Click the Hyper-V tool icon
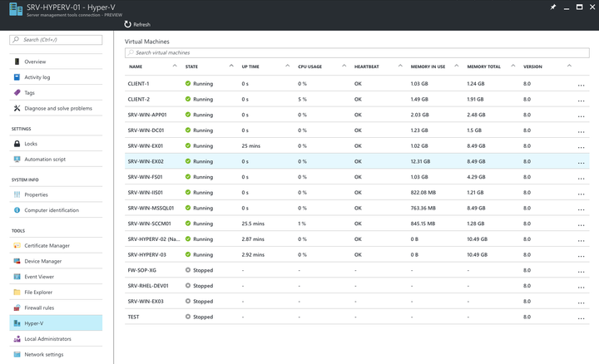 (x=17, y=323)
